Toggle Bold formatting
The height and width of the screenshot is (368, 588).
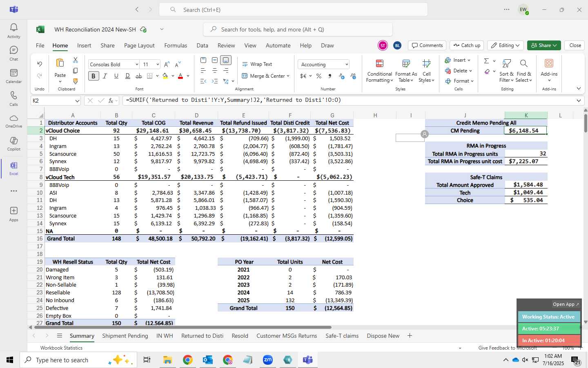click(x=94, y=76)
